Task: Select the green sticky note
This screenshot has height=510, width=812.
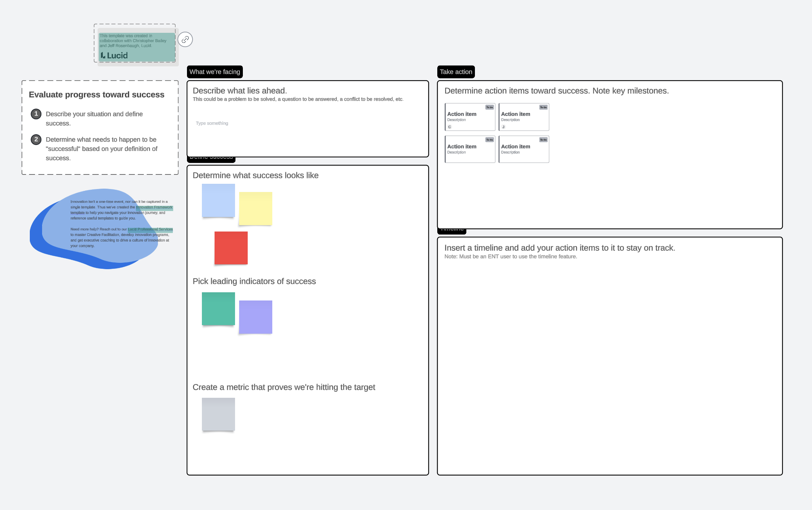Action: (x=218, y=309)
